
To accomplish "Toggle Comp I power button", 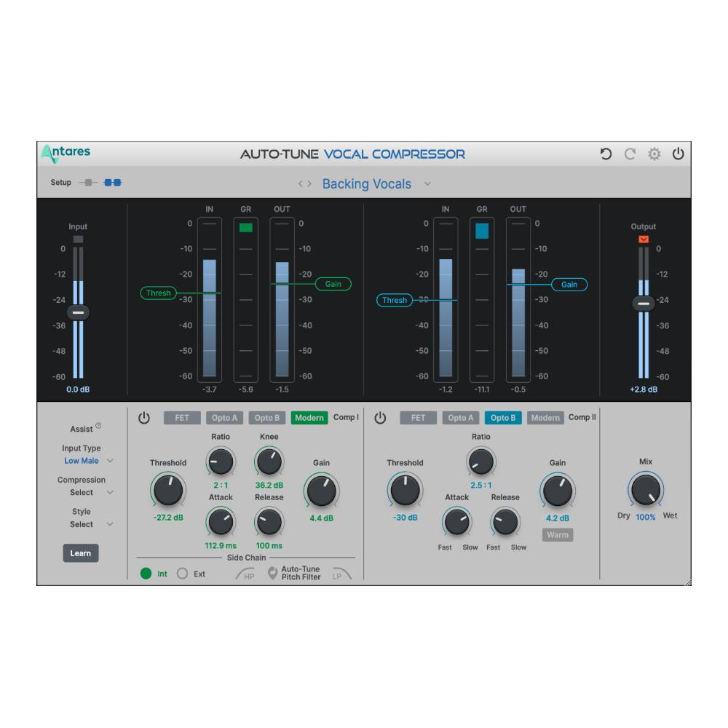I will tap(144, 418).
